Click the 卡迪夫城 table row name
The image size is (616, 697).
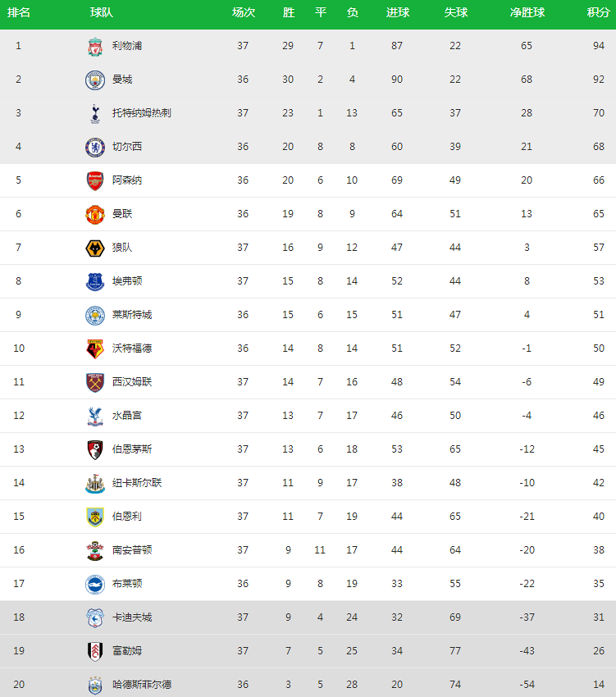point(132,617)
